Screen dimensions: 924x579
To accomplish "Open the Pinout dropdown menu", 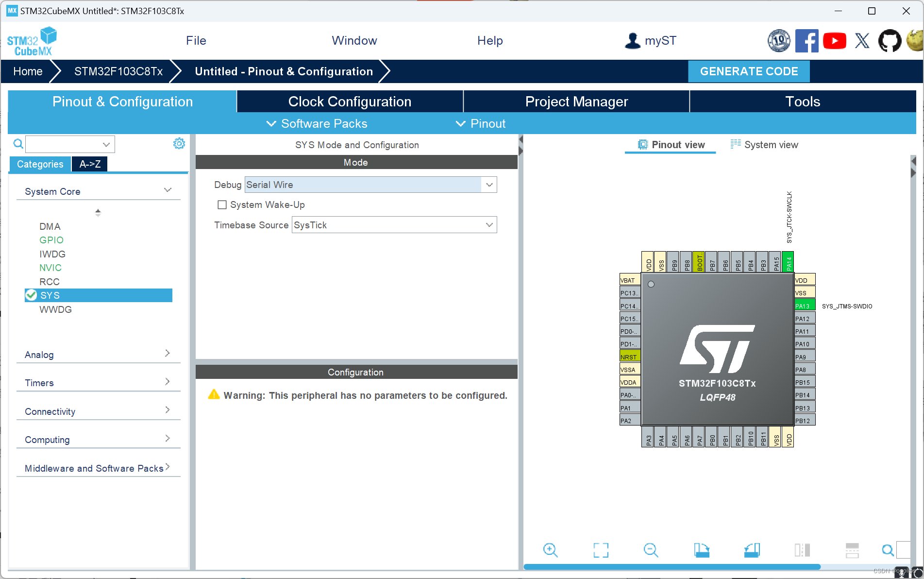I will [481, 123].
